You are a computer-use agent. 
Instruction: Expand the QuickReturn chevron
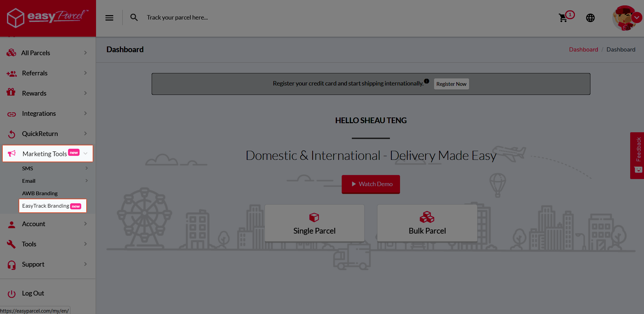(86, 134)
